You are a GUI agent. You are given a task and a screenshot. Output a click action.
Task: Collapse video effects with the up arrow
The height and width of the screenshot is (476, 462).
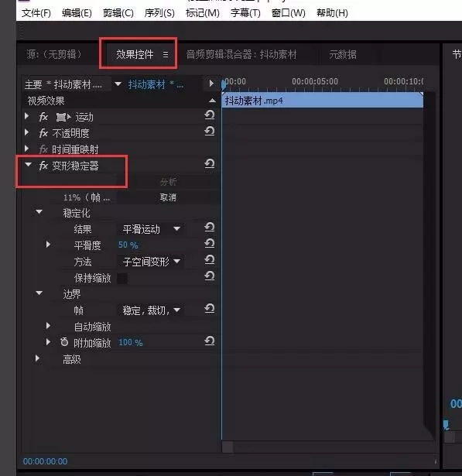pos(213,101)
